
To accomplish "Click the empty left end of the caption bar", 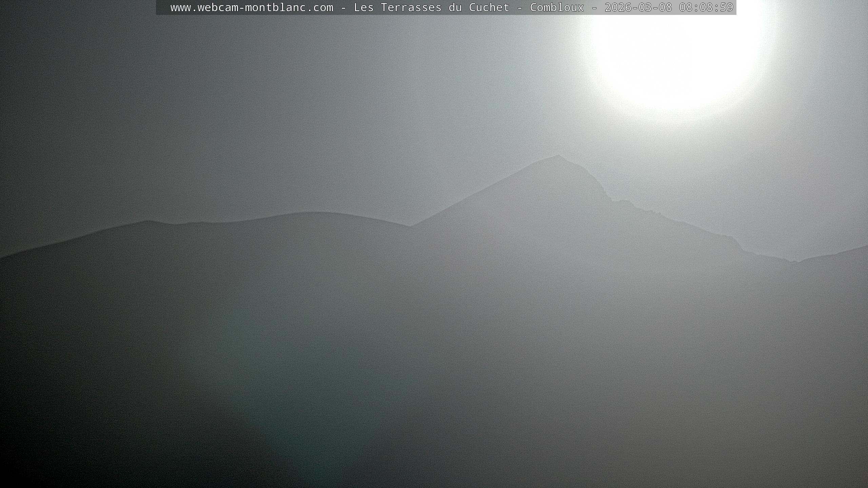I will (x=163, y=7).
